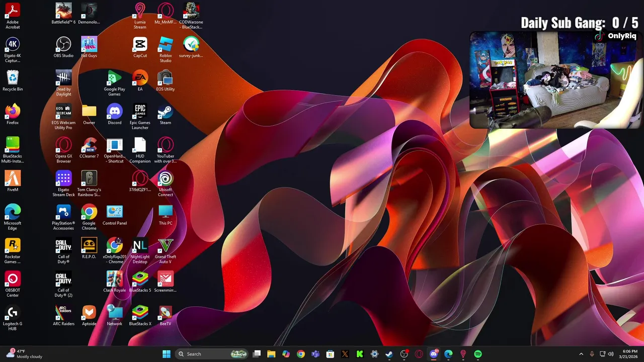The width and height of the screenshot is (644, 362).
Task: Open the BeeTV desktop shortcut
Action: click(x=166, y=316)
